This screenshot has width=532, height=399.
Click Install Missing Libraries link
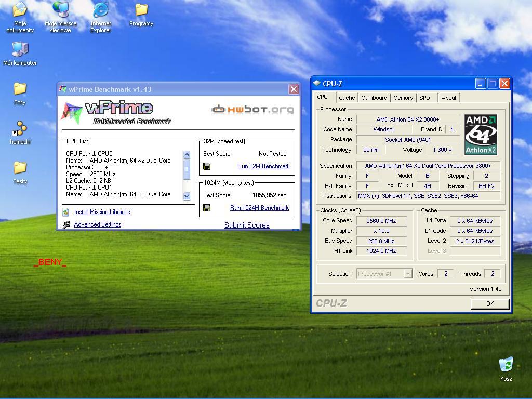(x=102, y=212)
